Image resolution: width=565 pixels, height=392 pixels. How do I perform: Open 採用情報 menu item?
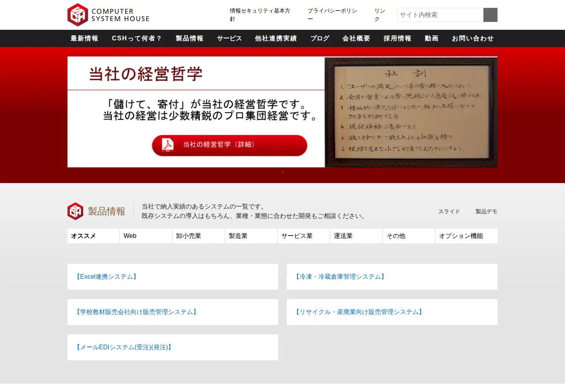point(397,38)
